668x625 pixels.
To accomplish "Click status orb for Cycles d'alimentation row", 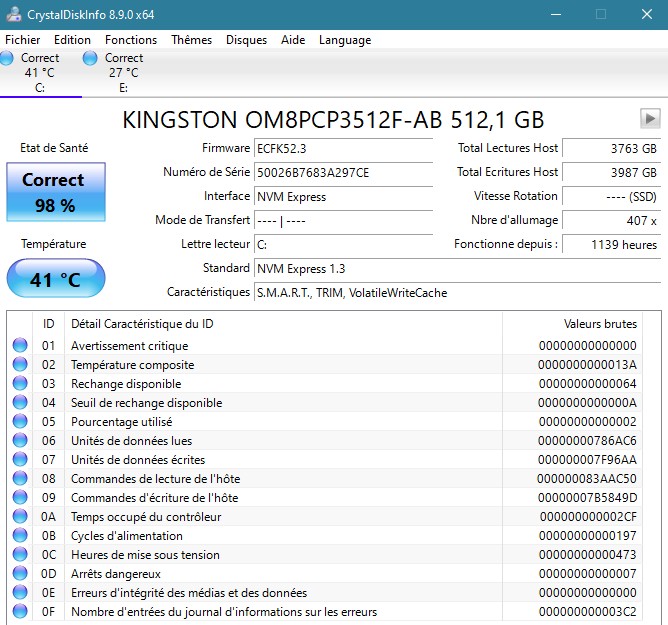I will (x=20, y=535).
